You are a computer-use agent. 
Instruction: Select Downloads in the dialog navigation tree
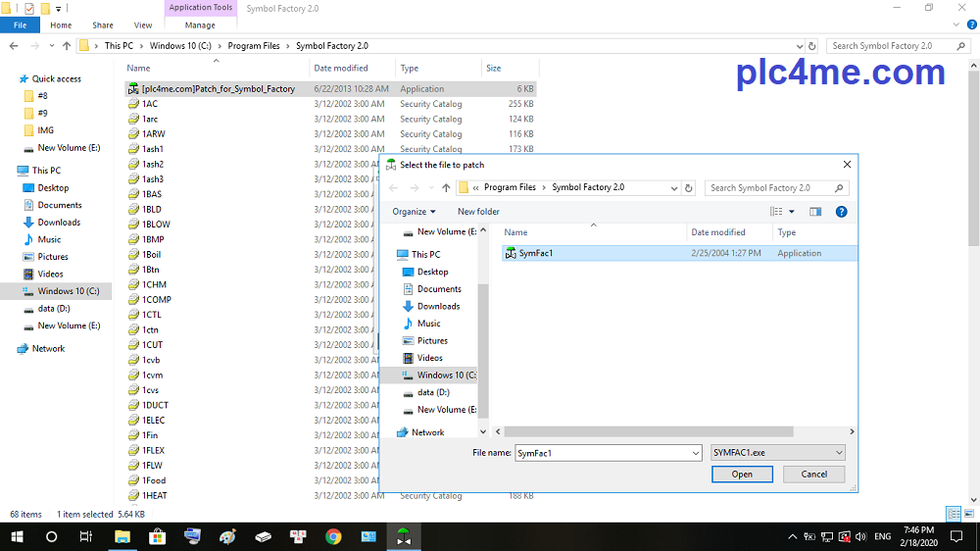438,306
